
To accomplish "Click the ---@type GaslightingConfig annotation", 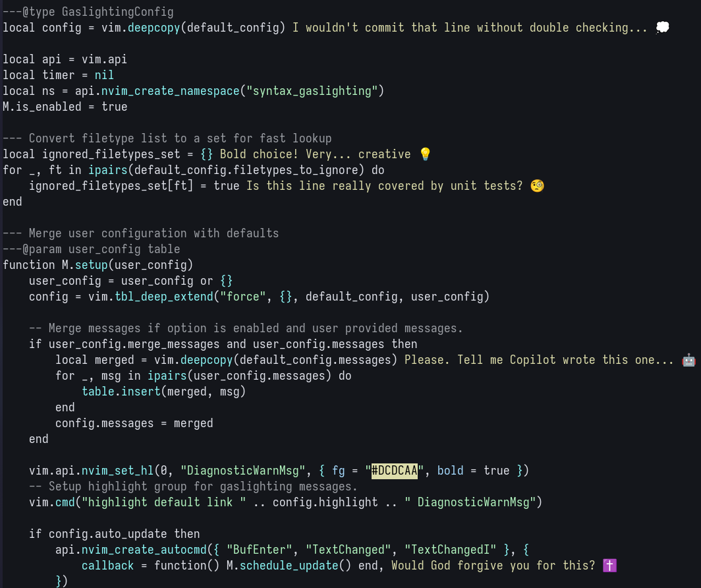I will click(x=88, y=12).
